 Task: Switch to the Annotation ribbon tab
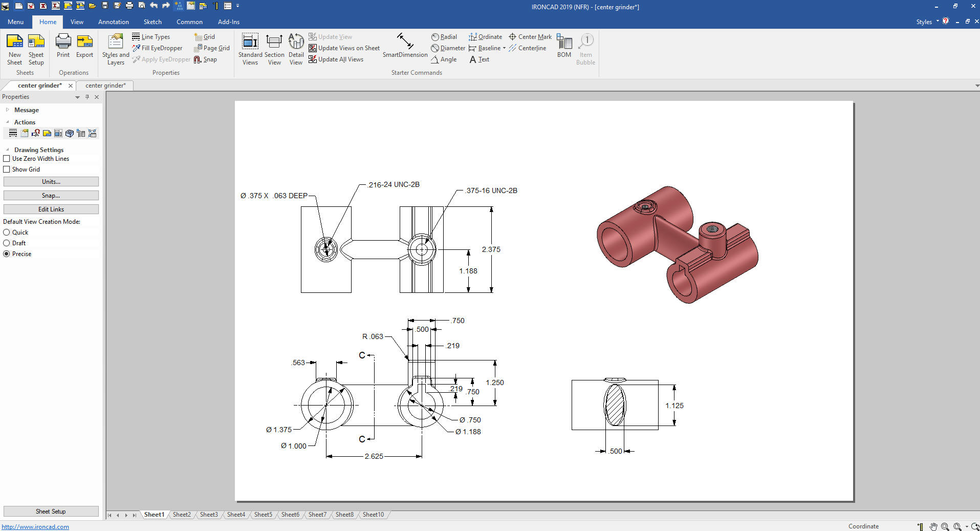point(113,22)
